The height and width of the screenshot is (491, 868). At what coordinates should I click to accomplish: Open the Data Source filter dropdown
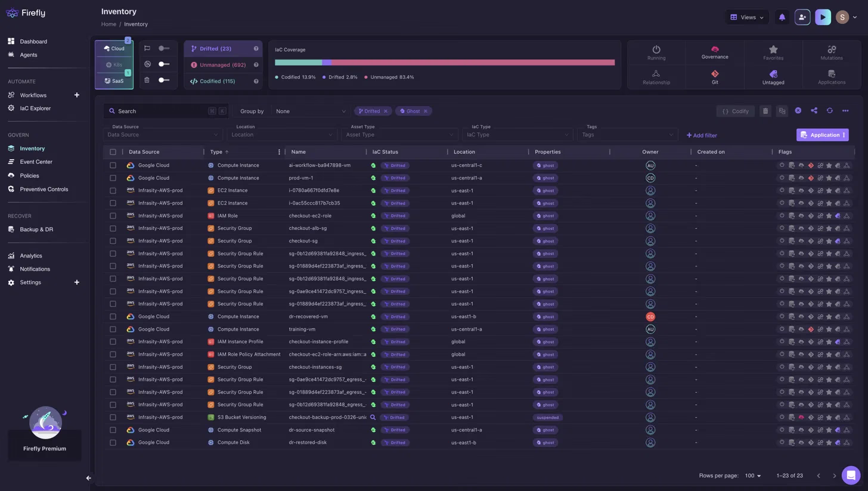(x=163, y=135)
